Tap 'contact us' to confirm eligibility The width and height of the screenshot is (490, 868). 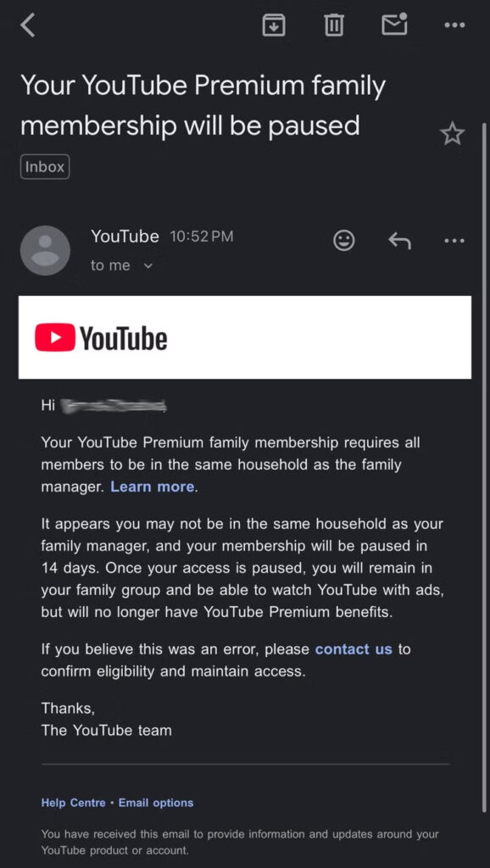pyautogui.click(x=354, y=648)
